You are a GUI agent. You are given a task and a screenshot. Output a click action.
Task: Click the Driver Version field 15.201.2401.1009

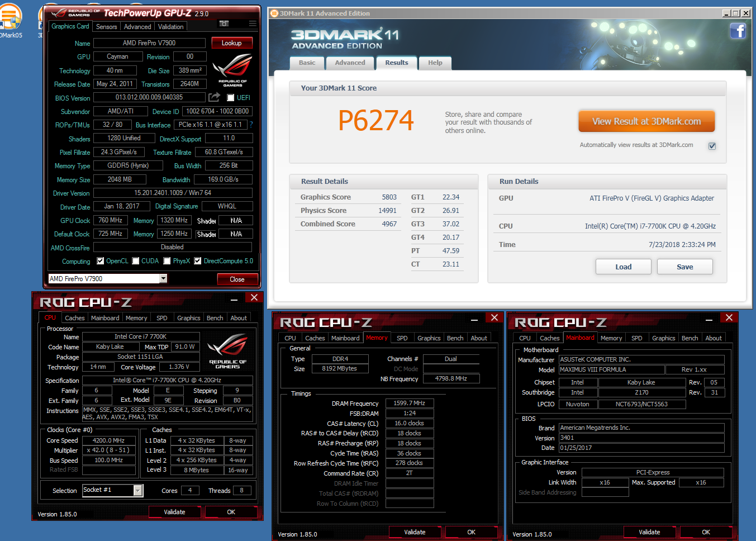[173, 193]
